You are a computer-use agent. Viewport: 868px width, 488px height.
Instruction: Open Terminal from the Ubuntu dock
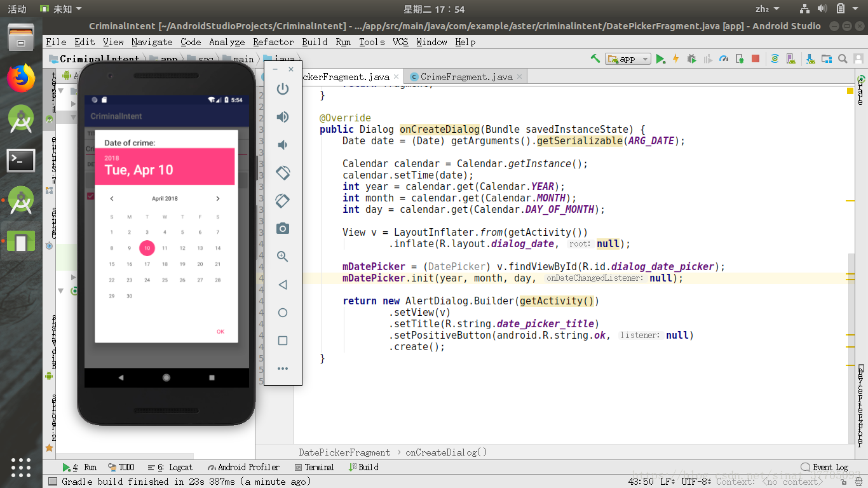(21, 160)
